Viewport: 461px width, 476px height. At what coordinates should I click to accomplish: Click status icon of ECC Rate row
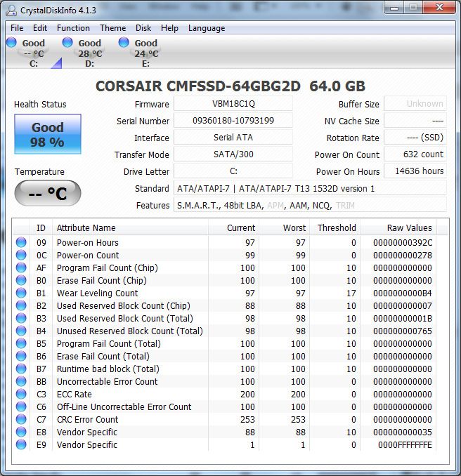pos(21,394)
